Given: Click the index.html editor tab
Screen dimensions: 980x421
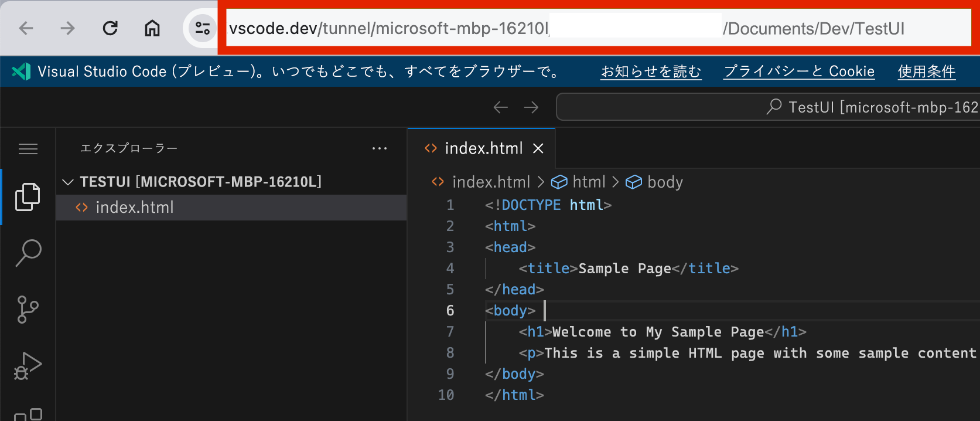Looking at the screenshot, I should pyautogui.click(x=481, y=148).
